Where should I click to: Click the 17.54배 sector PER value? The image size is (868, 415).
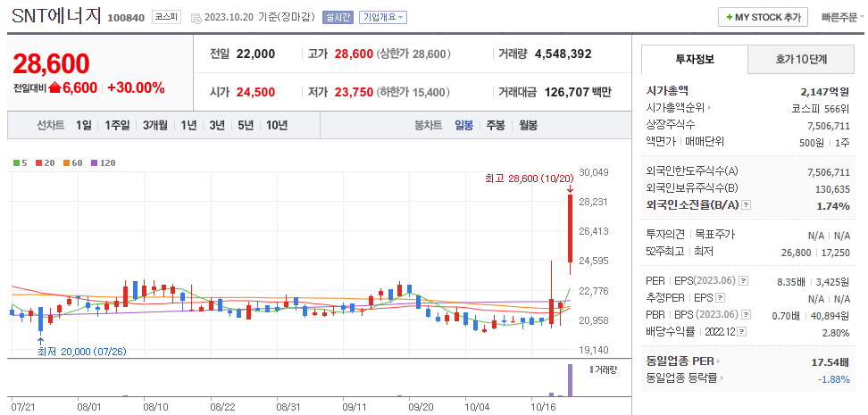(x=830, y=362)
